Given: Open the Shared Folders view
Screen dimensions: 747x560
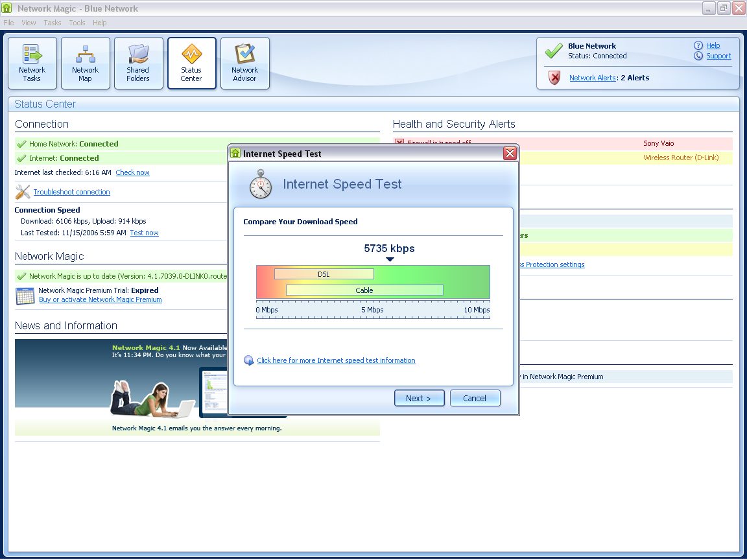Looking at the screenshot, I should coord(138,64).
